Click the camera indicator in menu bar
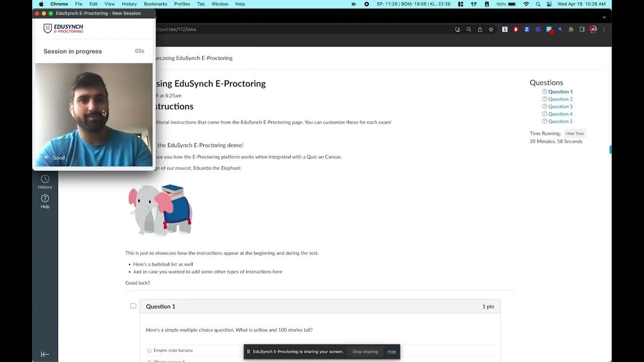This screenshot has width=644, height=362. pos(354,4)
